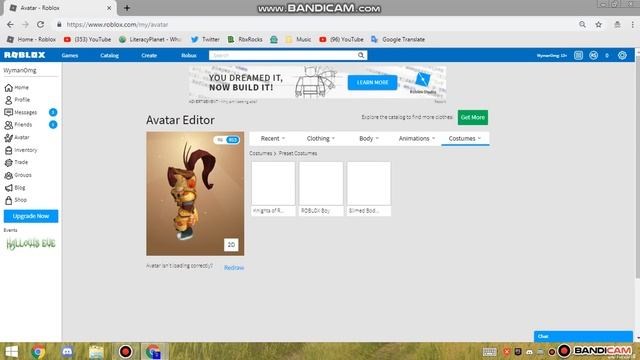
Task: Open Twitter bookmark
Action: point(205,39)
